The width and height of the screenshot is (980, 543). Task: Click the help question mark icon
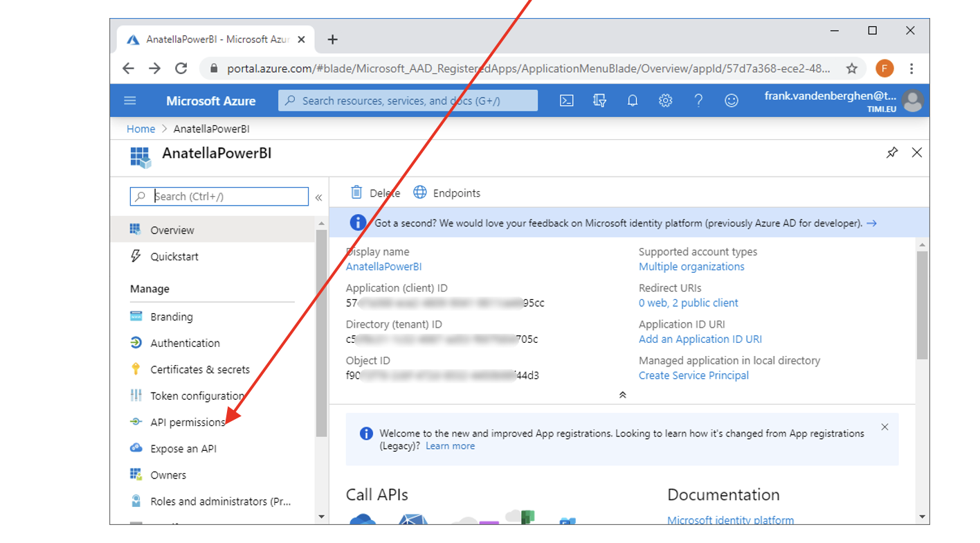click(698, 100)
